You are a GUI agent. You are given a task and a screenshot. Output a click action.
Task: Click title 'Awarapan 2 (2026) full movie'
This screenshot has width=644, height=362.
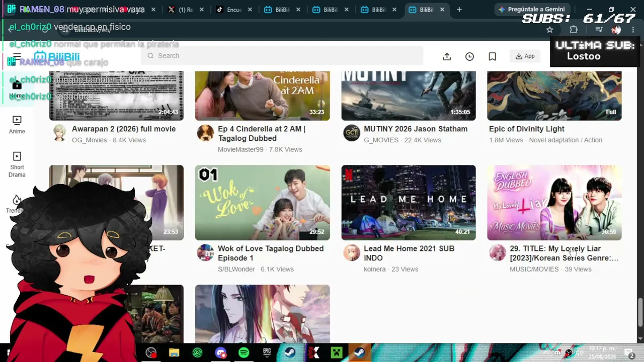pos(124,129)
